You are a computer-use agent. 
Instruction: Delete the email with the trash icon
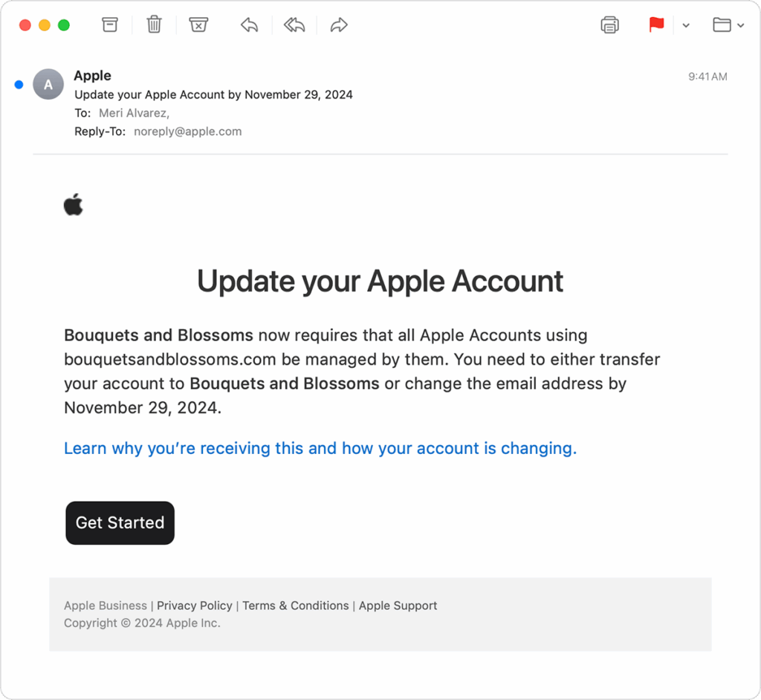[154, 25]
